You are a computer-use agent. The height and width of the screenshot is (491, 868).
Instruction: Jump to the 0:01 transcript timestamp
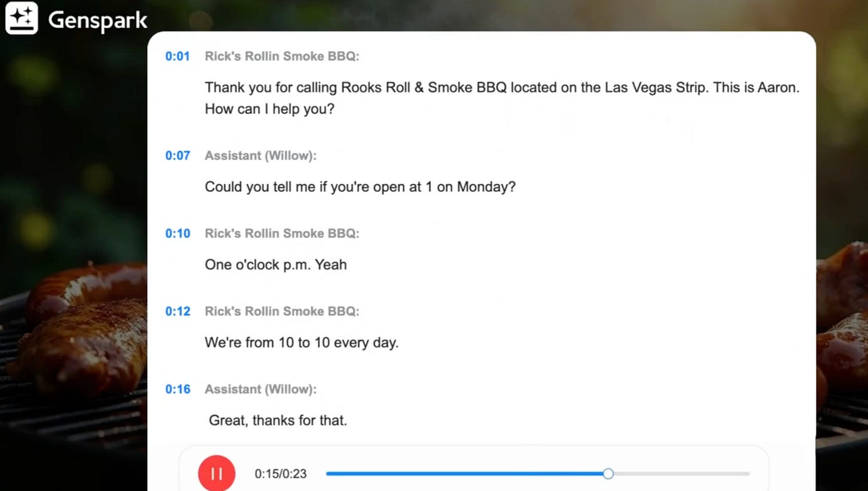[x=178, y=57]
